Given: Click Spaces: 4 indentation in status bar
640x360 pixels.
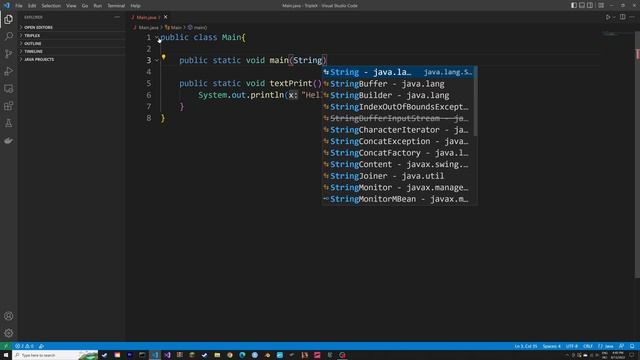Looking at the screenshot, I should [551, 346].
